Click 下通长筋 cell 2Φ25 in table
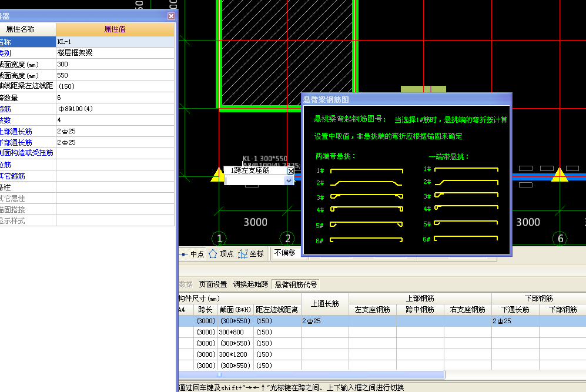 [515, 321]
